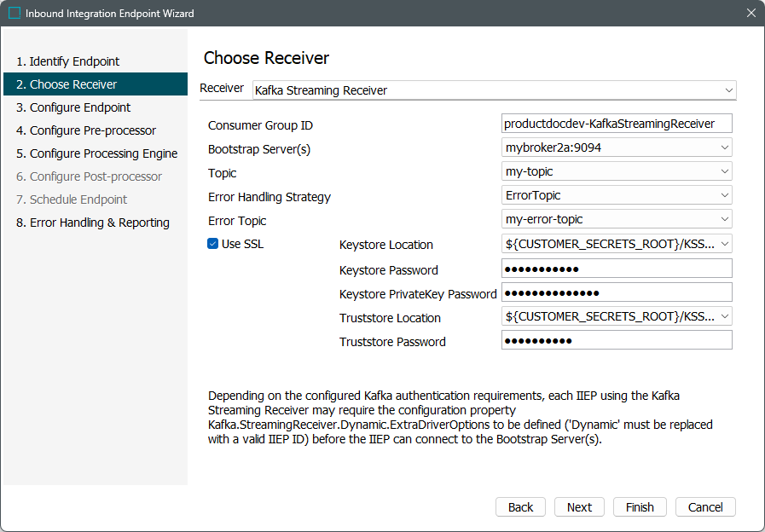The height and width of the screenshot is (532, 765).
Task: Open the Error Topic dropdown
Action: tap(723, 220)
